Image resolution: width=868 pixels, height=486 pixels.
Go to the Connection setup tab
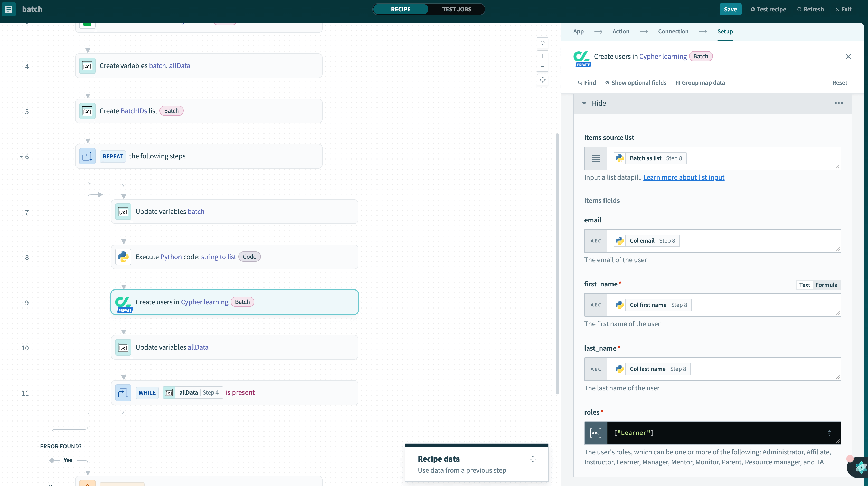pyautogui.click(x=673, y=31)
